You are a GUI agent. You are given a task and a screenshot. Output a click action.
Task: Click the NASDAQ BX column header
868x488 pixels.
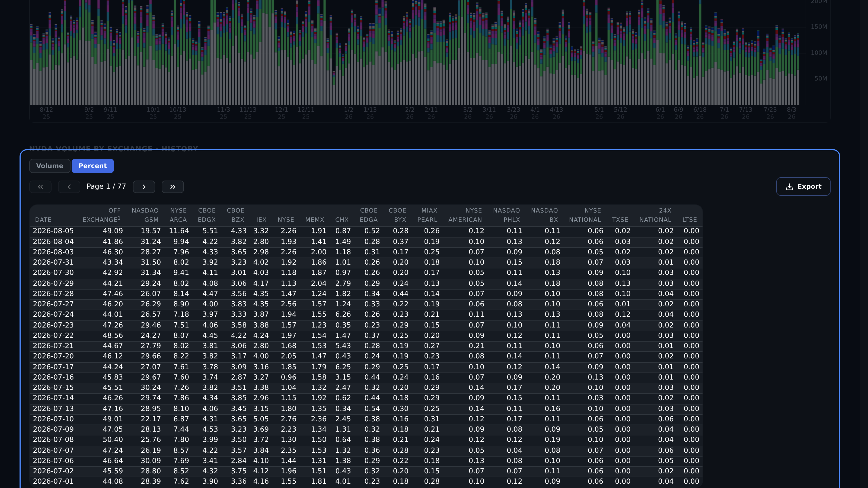(x=544, y=215)
